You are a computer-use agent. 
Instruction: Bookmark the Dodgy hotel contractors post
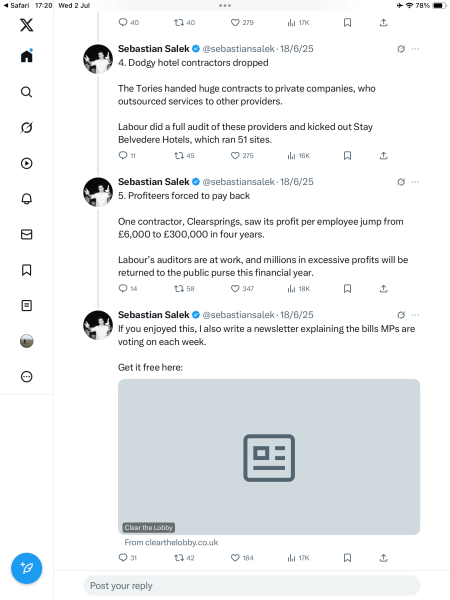(347, 155)
